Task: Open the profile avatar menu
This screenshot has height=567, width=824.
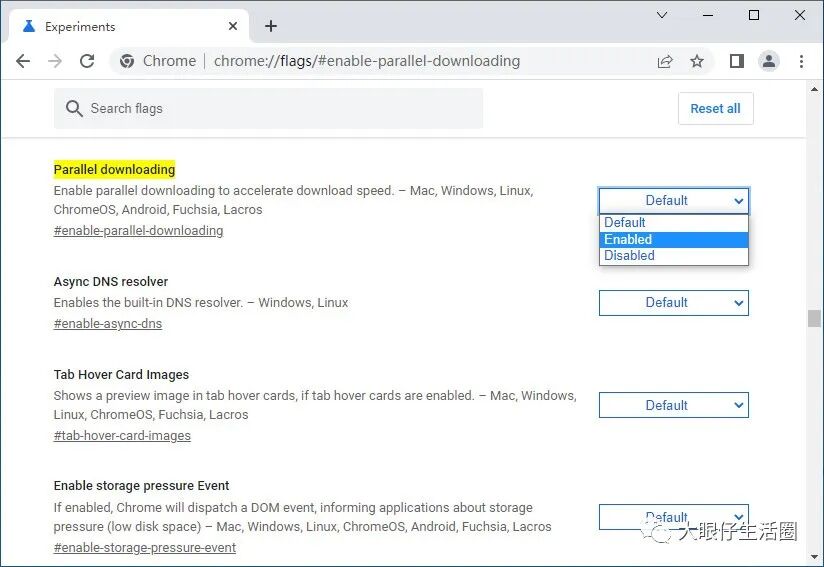Action: (x=769, y=61)
